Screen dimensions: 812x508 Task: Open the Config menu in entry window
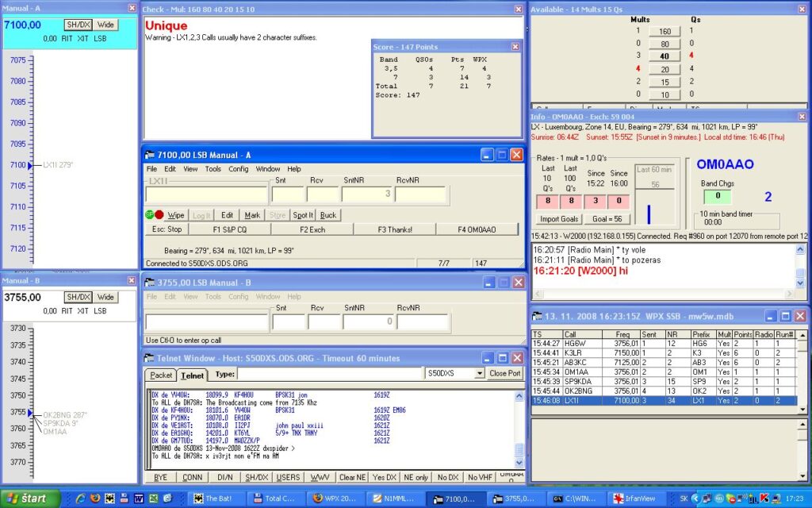pyautogui.click(x=238, y=169)
